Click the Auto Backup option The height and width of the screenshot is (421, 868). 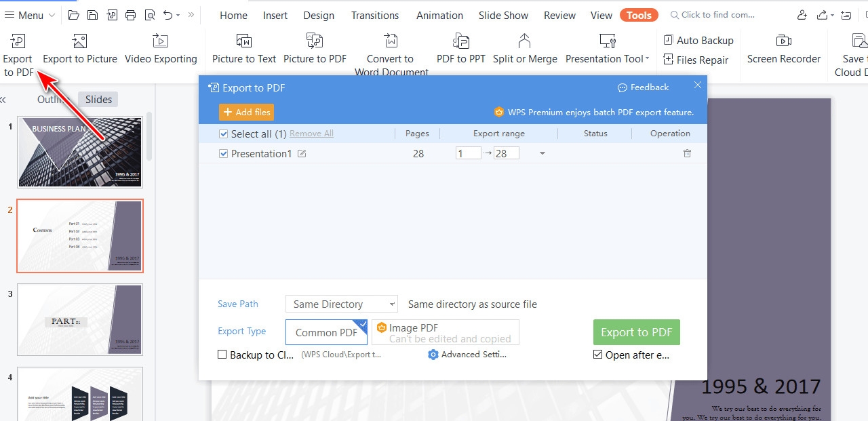698,41
